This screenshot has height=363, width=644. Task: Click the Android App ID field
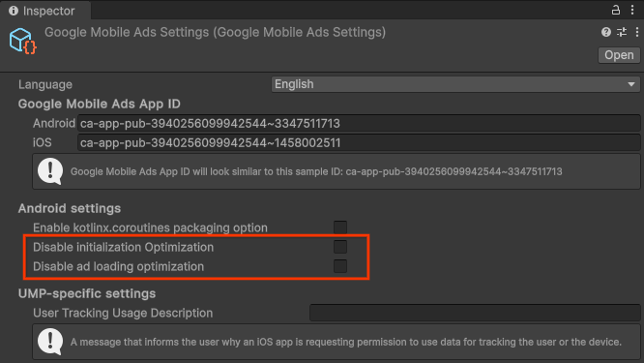[359, 123]
